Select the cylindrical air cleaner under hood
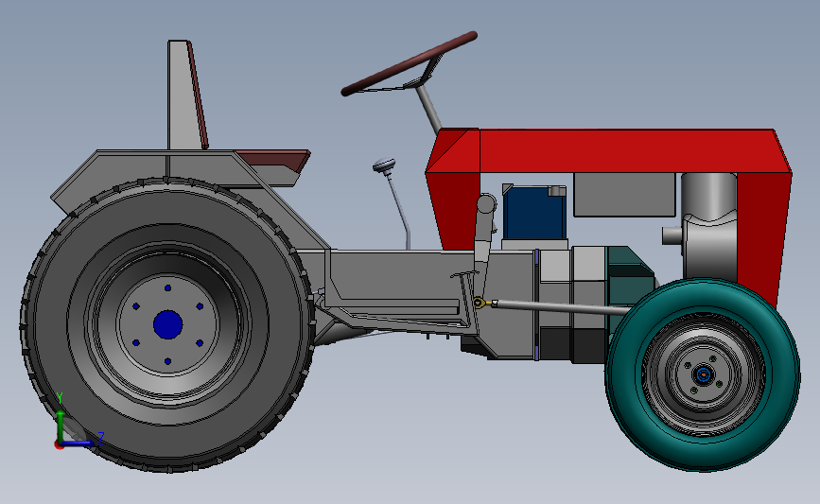Image resolution: width=820 pixels, height=504 pixels. click(708, 225)
